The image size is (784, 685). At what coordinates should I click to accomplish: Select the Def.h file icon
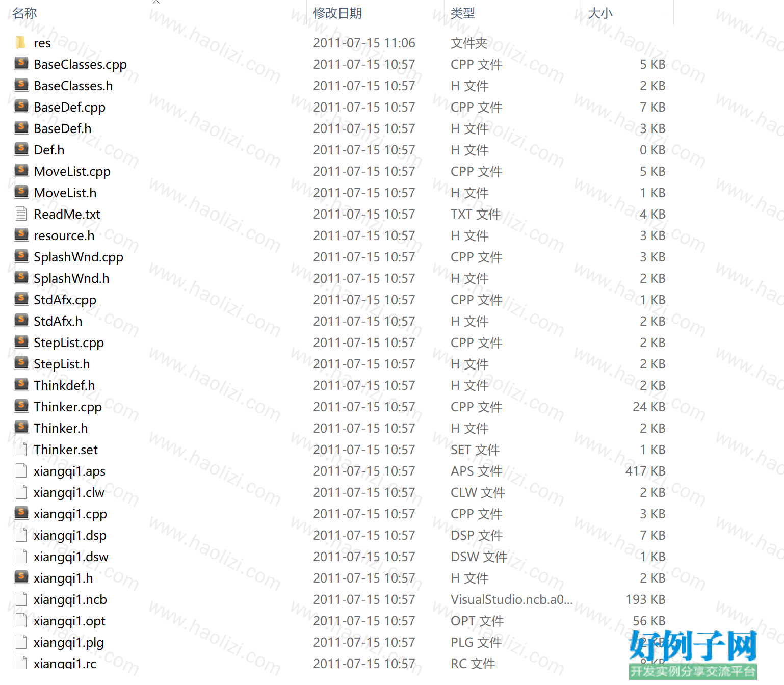(x=21, y=149)
